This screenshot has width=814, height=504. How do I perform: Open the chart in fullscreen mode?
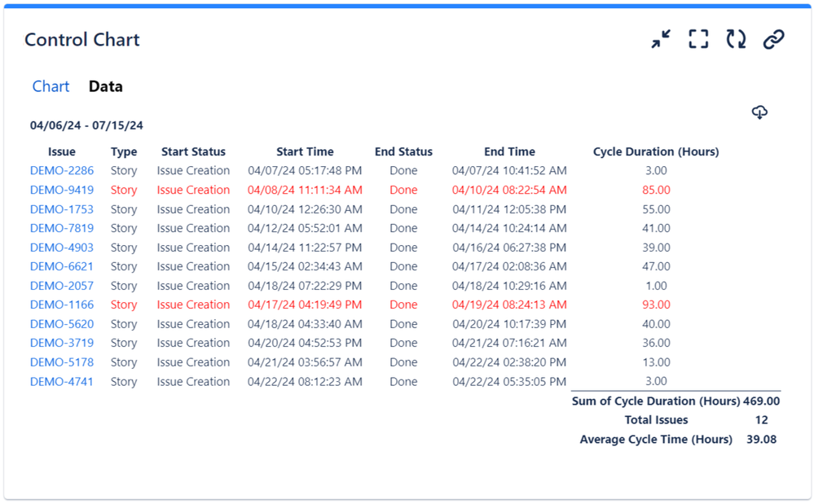[698, 39]
